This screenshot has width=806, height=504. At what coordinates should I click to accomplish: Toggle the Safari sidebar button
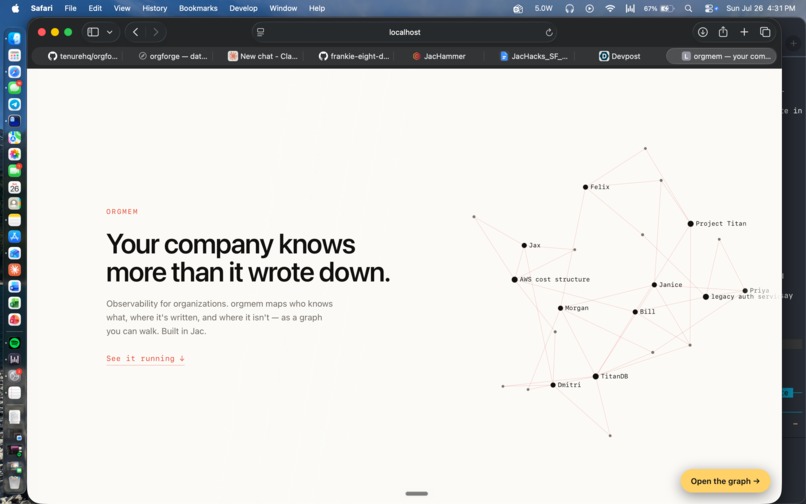93,32
